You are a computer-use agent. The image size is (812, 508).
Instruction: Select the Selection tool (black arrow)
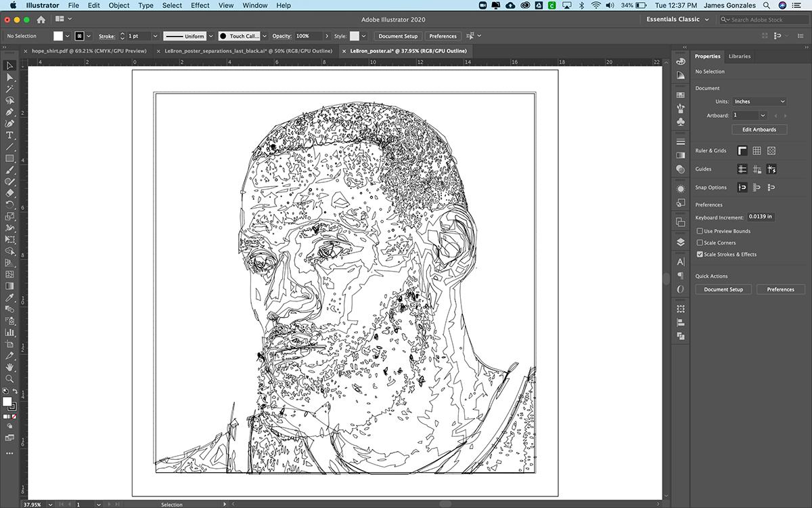coord(9,66)
